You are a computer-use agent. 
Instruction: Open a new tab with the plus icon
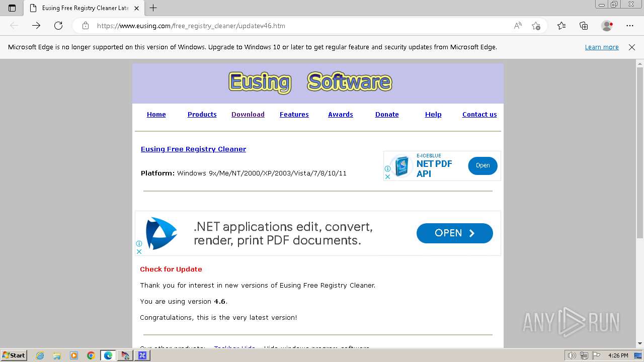click(153, 8)
